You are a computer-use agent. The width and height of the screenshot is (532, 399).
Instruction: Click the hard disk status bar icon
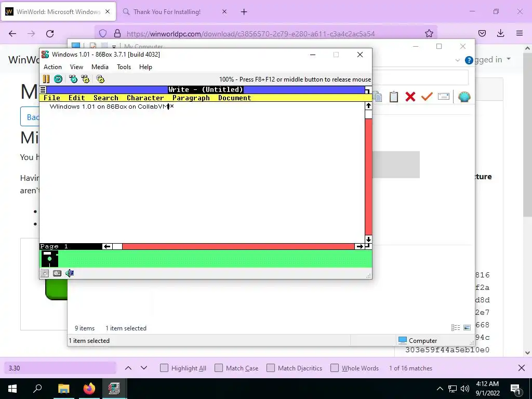point(57,273)
